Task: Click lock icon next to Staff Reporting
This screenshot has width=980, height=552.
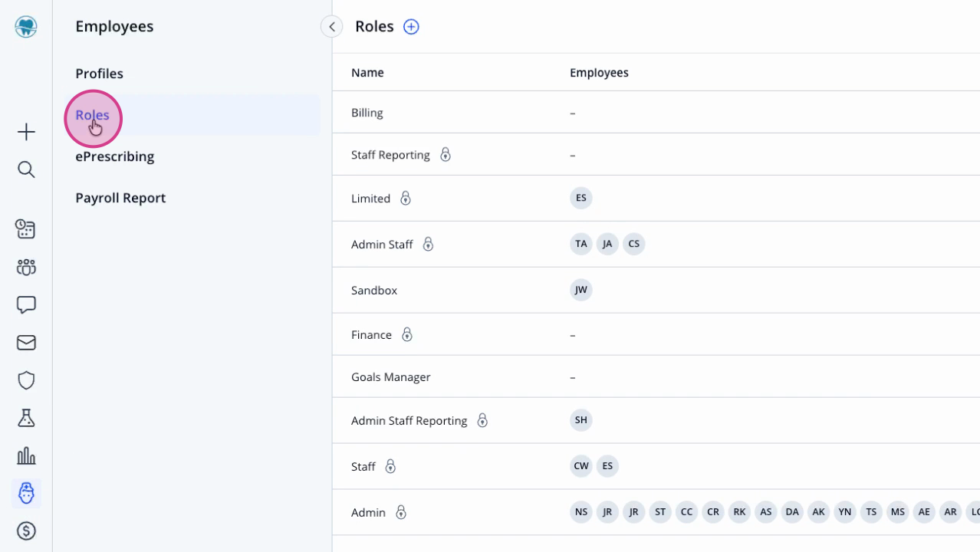Action: (446, 155)
